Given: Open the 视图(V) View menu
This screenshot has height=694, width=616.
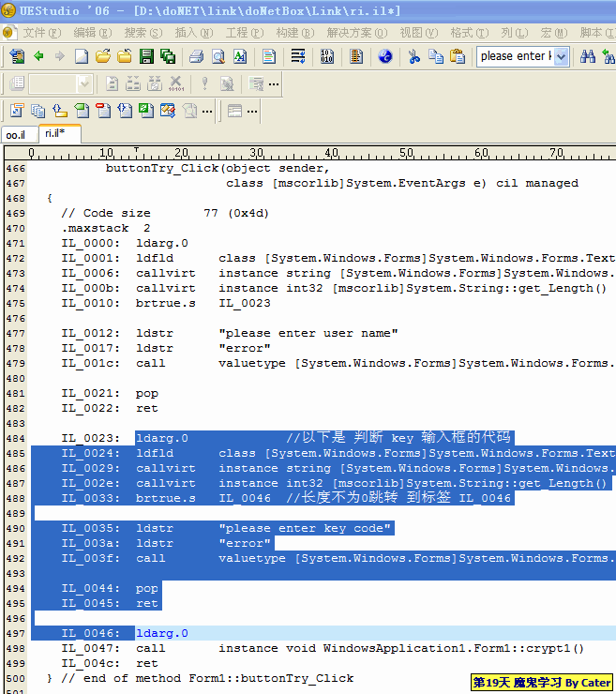Looking at the screenshot, I should [418, 33].
